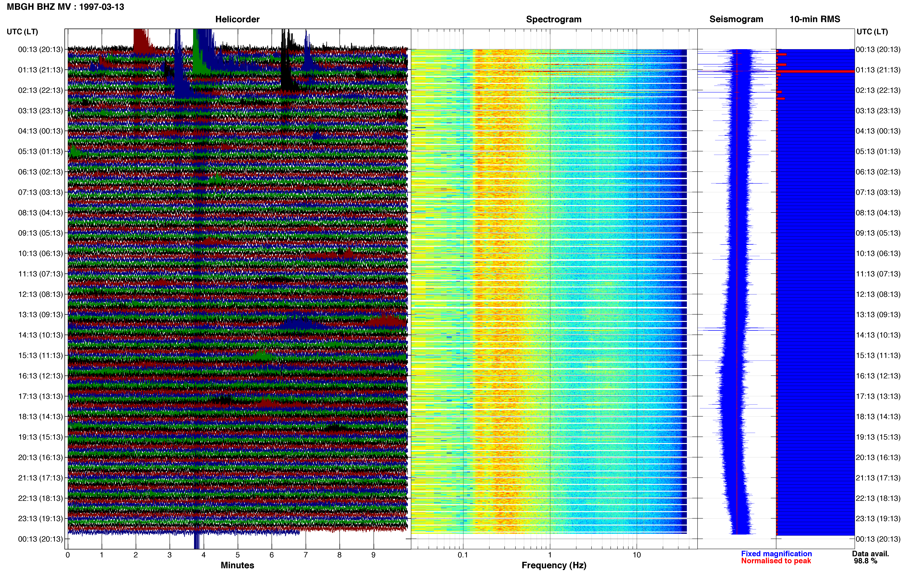This screenshot has width=924, height=578.
Task: Click the 0 tick on the Minutes axis
Action: [x=68, y=555]
